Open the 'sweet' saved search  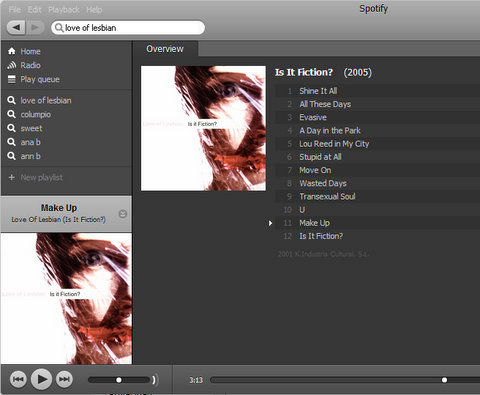click(31, 128)
